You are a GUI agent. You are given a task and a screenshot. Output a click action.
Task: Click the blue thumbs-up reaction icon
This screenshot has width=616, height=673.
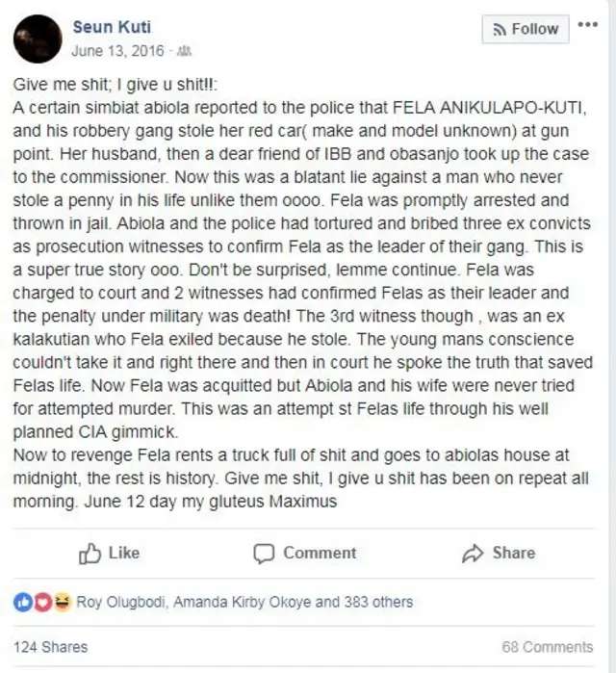tap(23, 602)
